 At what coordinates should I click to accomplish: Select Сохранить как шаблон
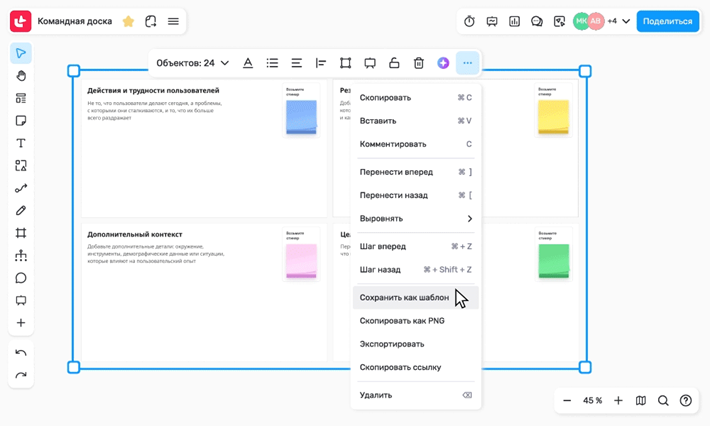(416, 297)
